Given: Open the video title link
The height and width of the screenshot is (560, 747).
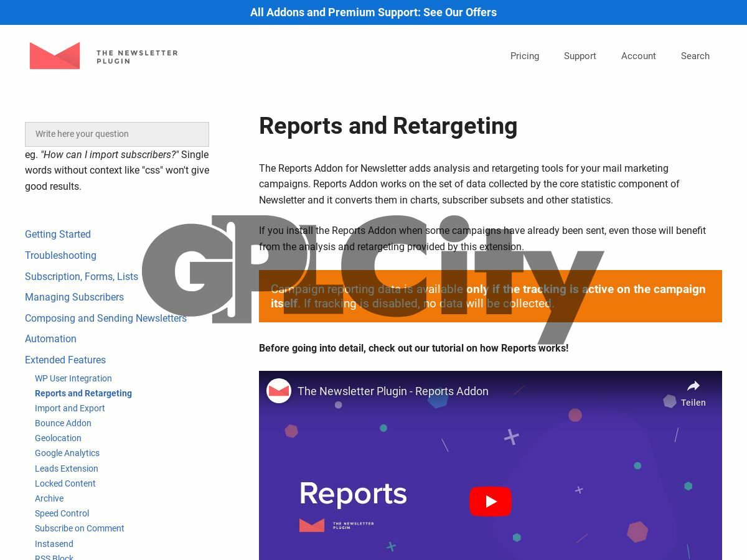Looking at the screenshot, I should point(393,391).
